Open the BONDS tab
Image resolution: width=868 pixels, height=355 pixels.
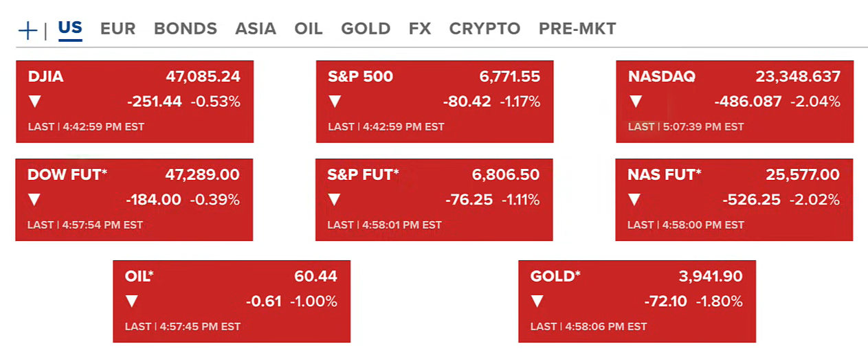pyautogui.click(x=185, y=29)
